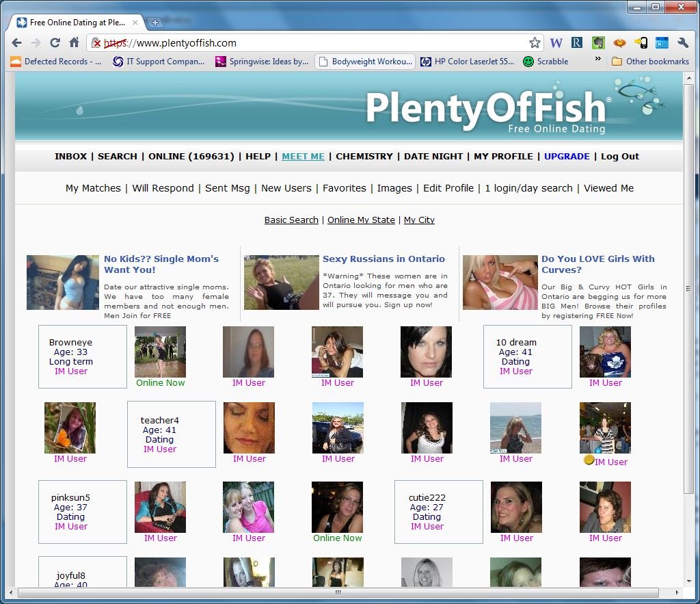Viewport: 700px width, 604px height.
Task: Open the Browneye profile card
Action: coord(83,356)
